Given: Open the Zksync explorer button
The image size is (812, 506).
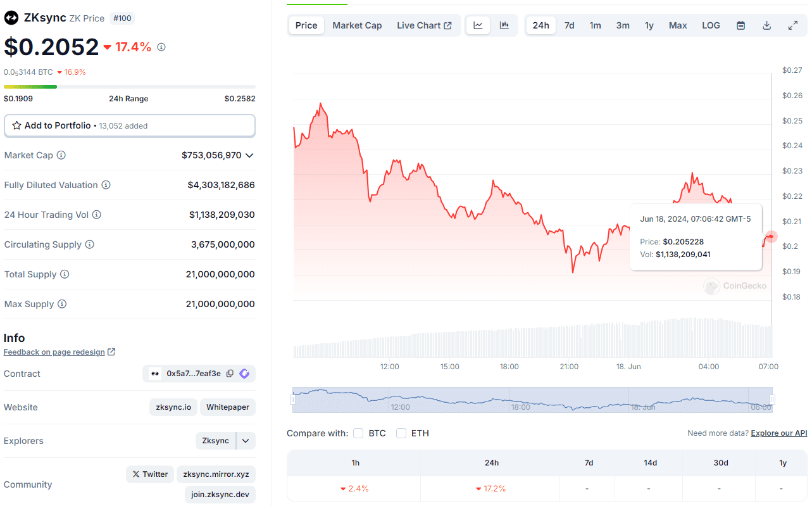Looking at the screenshot, I should [216, 441].
